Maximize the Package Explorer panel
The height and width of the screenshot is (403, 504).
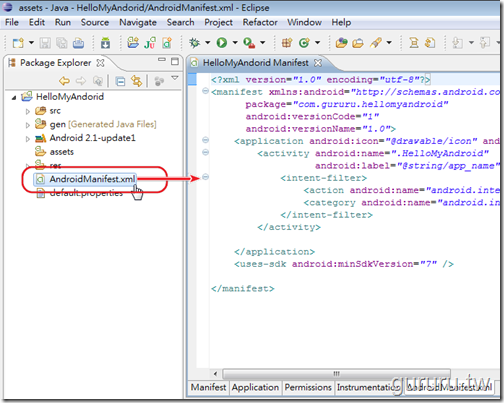(x=175, y=61)
